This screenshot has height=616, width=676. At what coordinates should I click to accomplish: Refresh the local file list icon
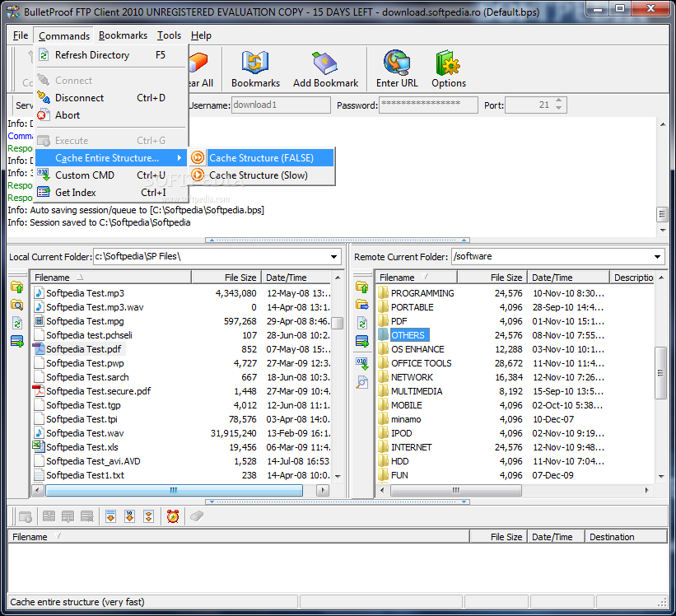tap(17, 324)
